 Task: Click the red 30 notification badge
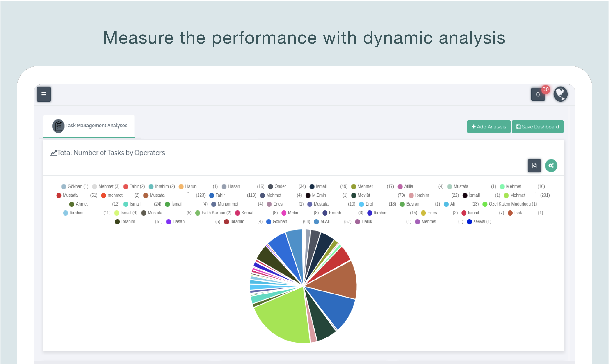click(546, 90)
